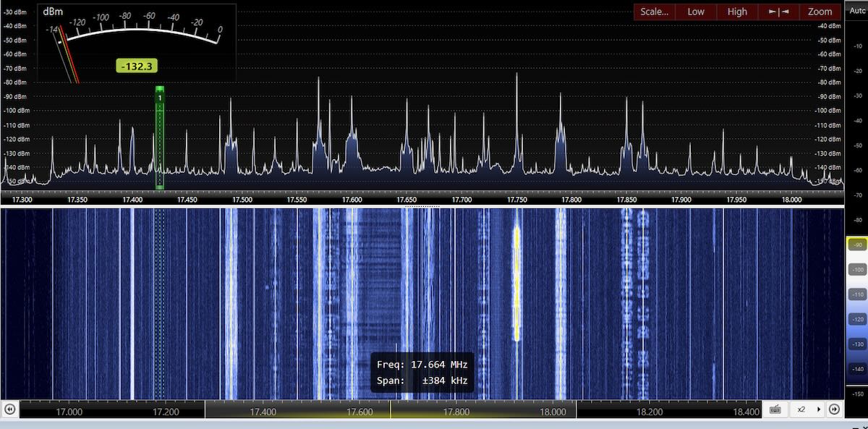Click 17.750 on the spectrum frequency axis
The image size is (868, 429).
coord(516,200)
